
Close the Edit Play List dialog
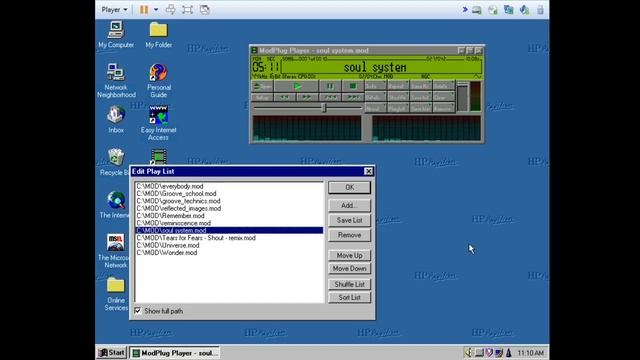pos(368,171)
